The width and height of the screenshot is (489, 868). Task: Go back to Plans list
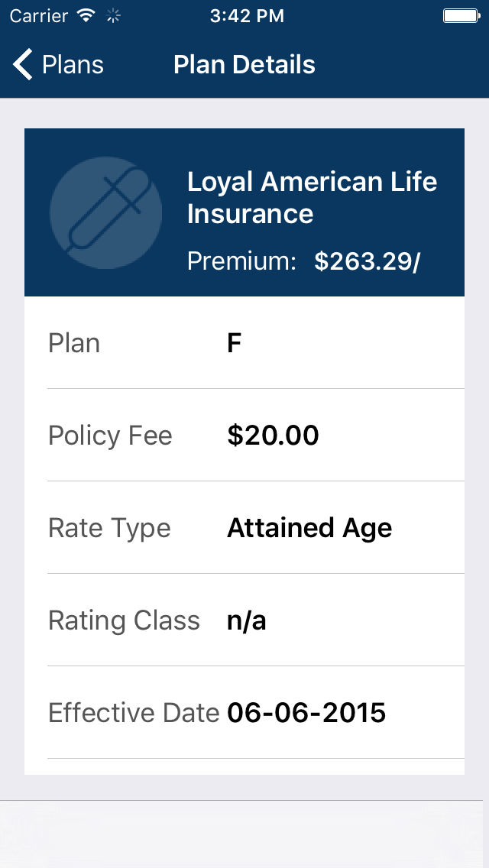73,65
